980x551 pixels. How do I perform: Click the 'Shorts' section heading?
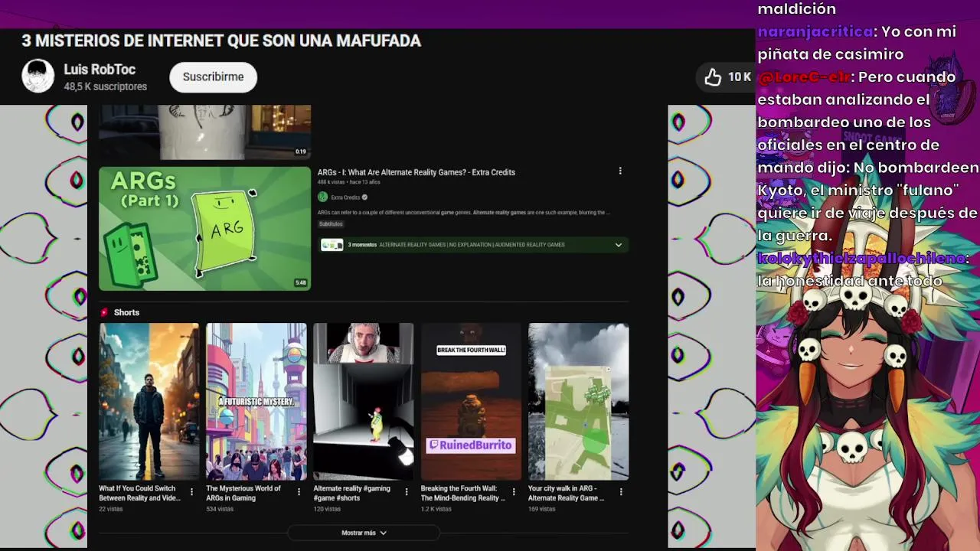[126, 312]
